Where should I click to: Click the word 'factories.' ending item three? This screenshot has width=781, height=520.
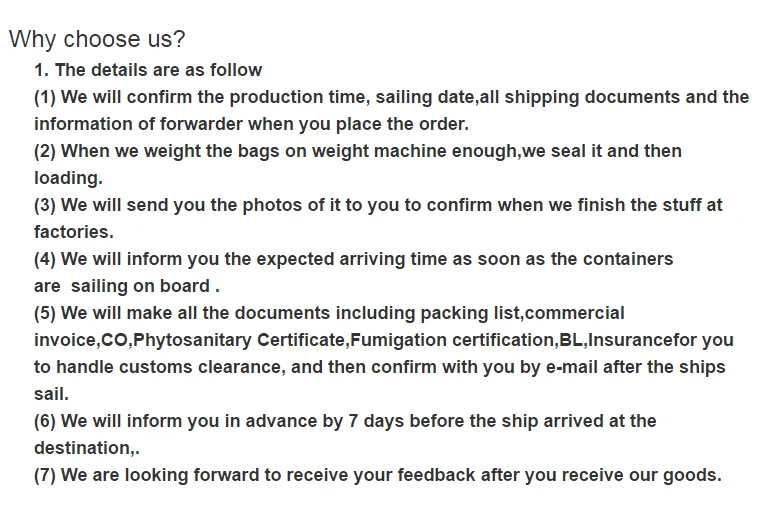pyautogui.click(x=74, y=232)
